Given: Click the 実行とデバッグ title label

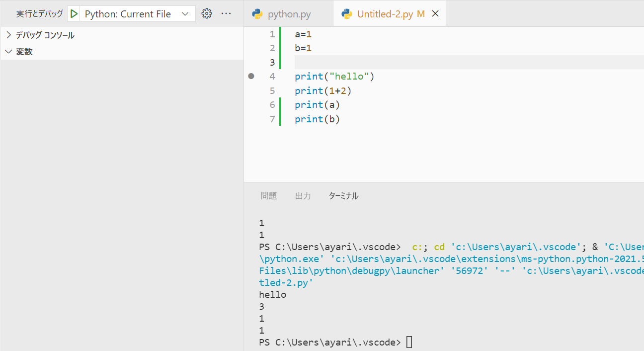Looking at the screenshot, I should point(40,14).
